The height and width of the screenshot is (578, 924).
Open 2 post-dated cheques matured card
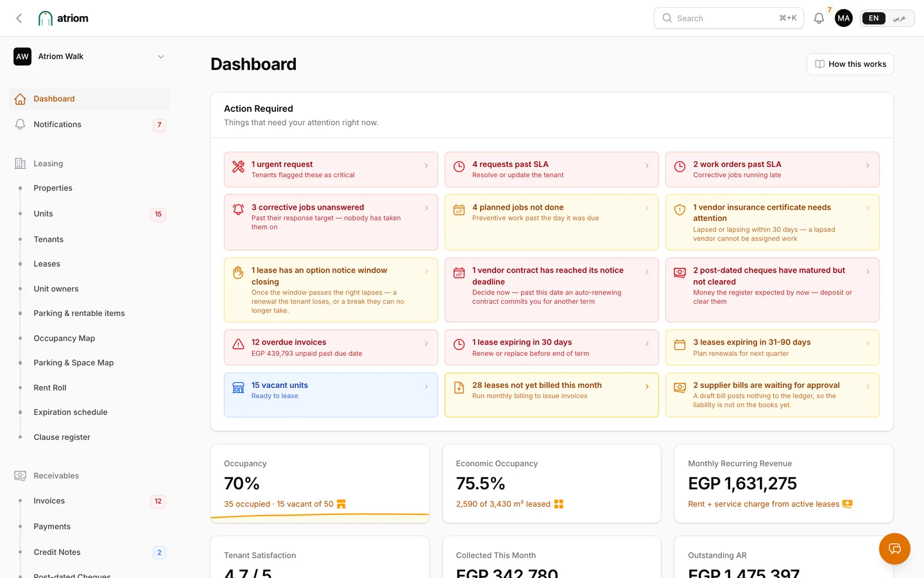pyautogui.click(x=772, y=290)
